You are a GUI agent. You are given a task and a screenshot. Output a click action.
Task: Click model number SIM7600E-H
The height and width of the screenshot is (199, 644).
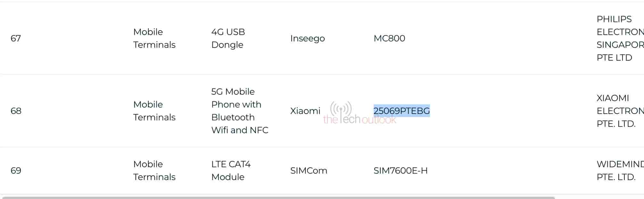400,170
